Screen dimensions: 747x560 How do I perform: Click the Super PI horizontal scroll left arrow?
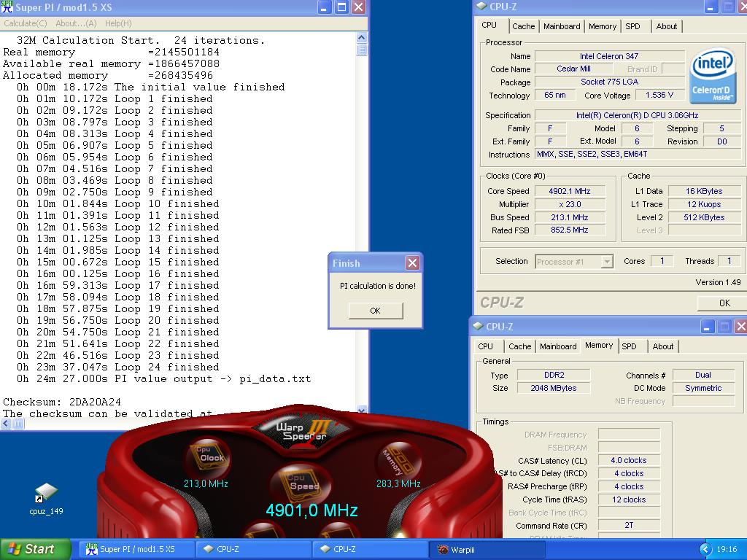(x=6, y=424)
